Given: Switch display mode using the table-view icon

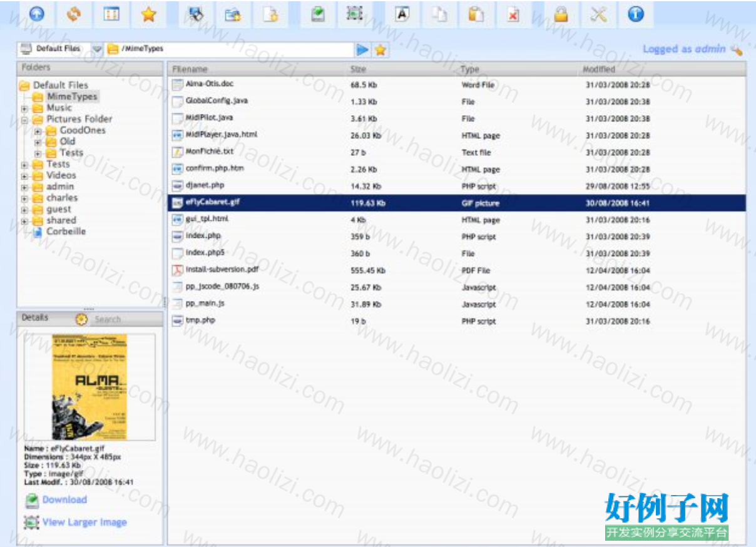Looking at the screenshot, I should 111,14.
